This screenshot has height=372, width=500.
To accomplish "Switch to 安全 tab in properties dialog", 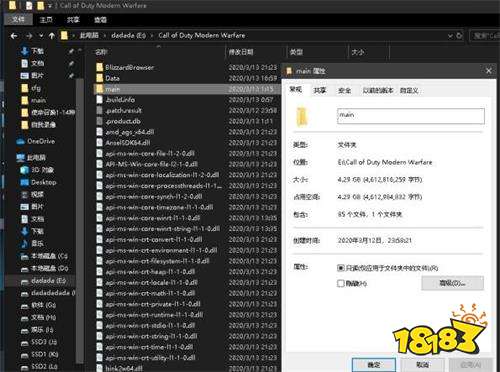I will [344, 90].
